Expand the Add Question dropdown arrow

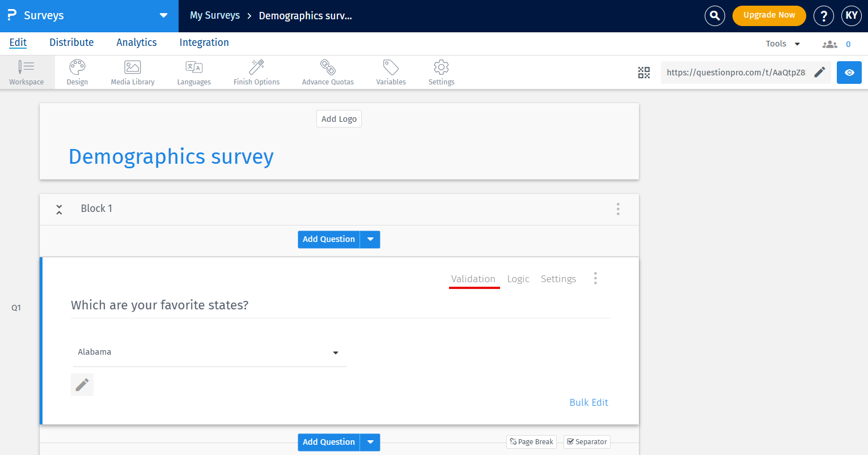pos(370,239)
